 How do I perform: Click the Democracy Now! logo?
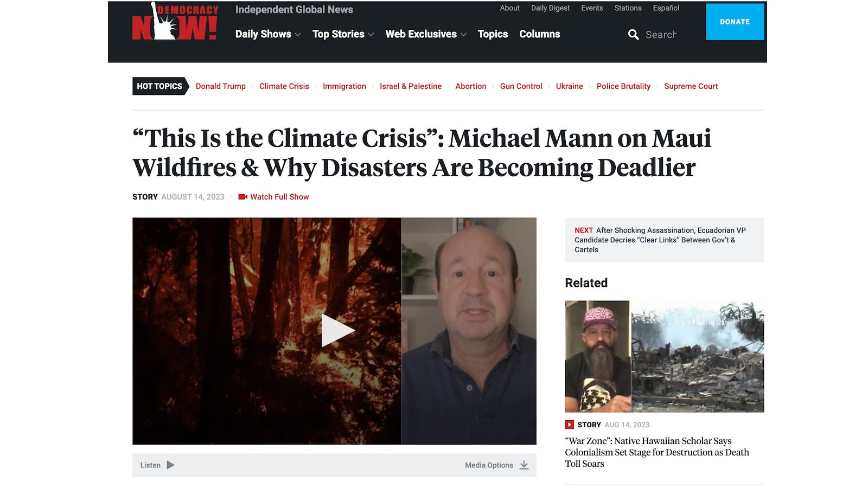(175, 21)
